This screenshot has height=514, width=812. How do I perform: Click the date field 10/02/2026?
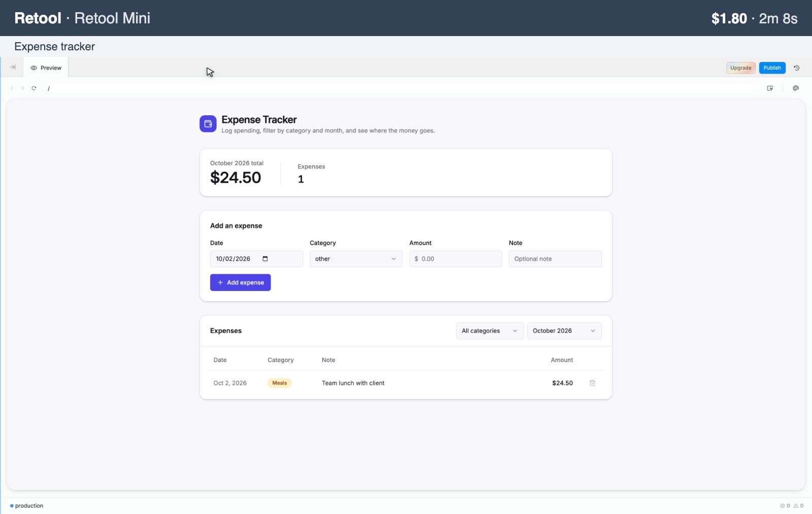[x=256, y=259]
